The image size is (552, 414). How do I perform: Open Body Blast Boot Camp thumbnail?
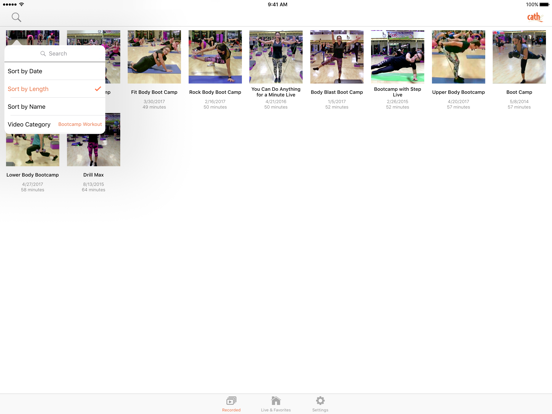click(337, 57)
